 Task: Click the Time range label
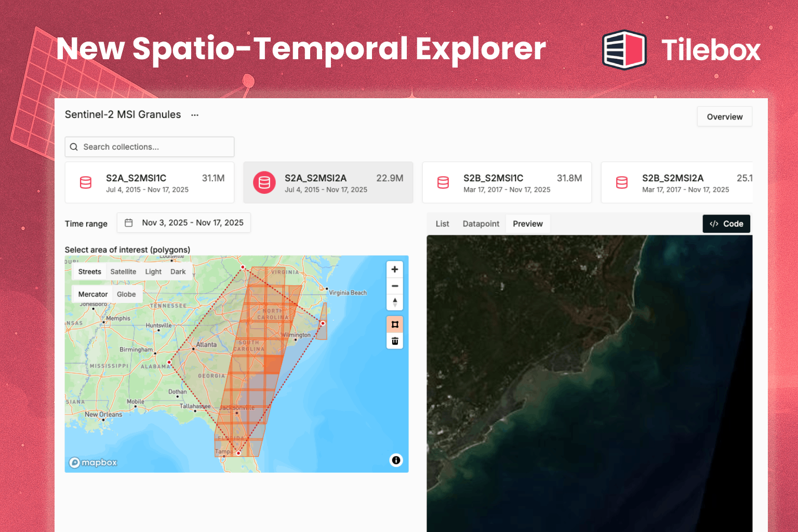click(x=86, y=224)
